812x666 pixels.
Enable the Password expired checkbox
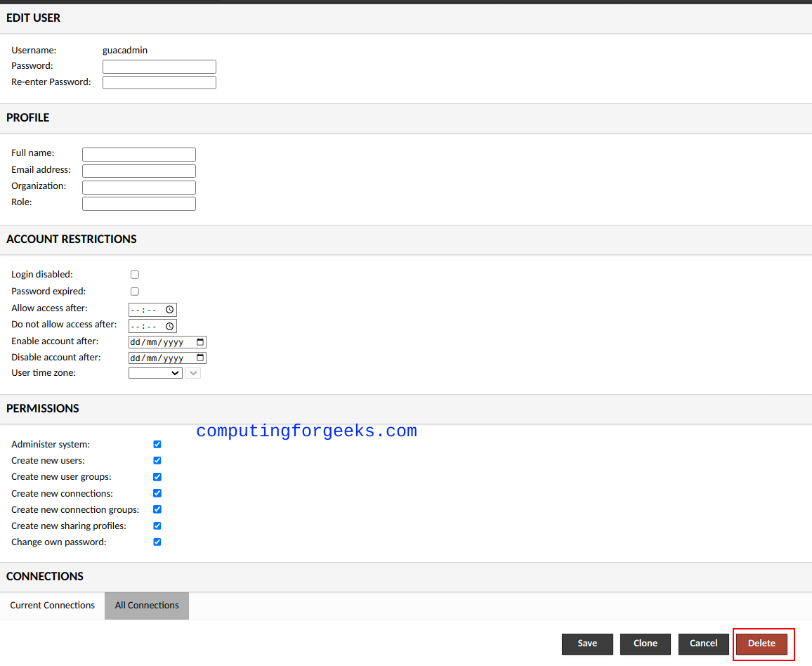(x=135, y=292)
